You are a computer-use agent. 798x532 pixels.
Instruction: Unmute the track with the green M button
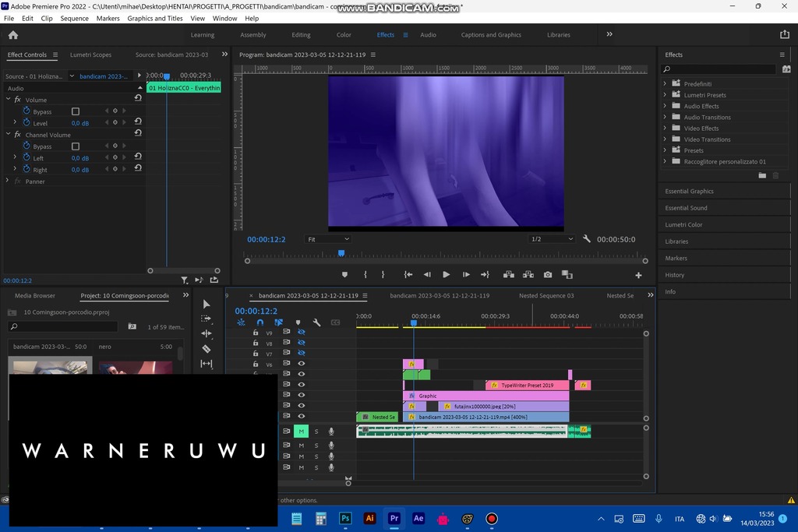click(301, 432)
